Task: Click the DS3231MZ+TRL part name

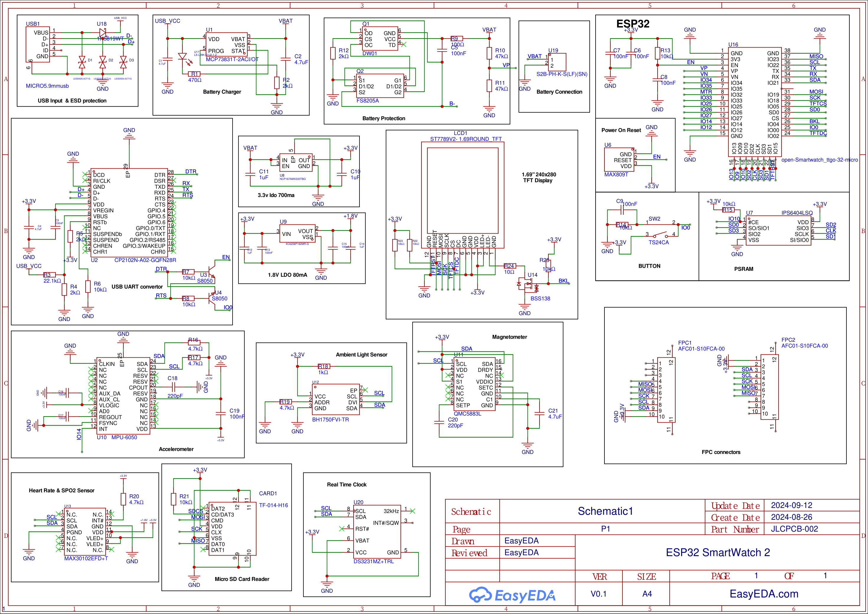Action: click(x=374, y=561)
